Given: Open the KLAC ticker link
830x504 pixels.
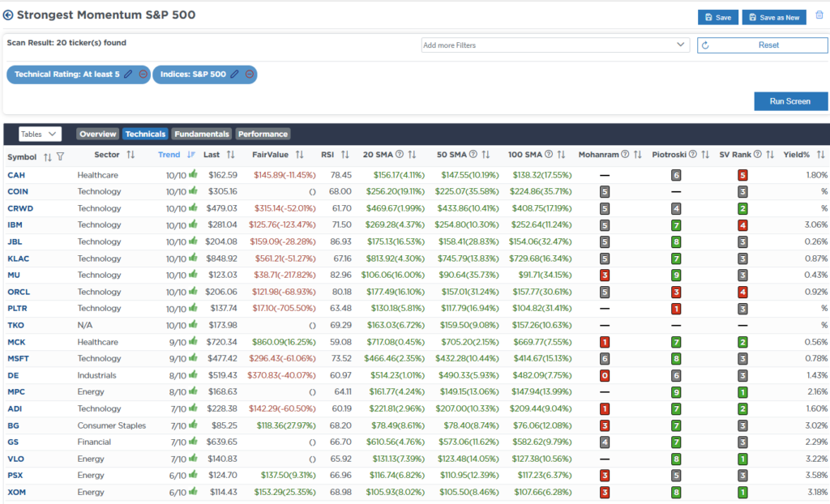Looking at the screenshot, I should [18, 258].
